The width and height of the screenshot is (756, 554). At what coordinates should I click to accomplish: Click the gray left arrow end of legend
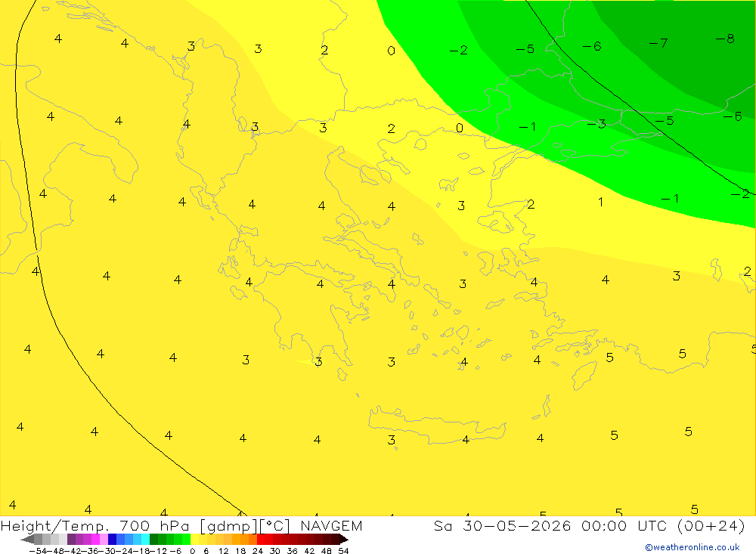[27, 540]
